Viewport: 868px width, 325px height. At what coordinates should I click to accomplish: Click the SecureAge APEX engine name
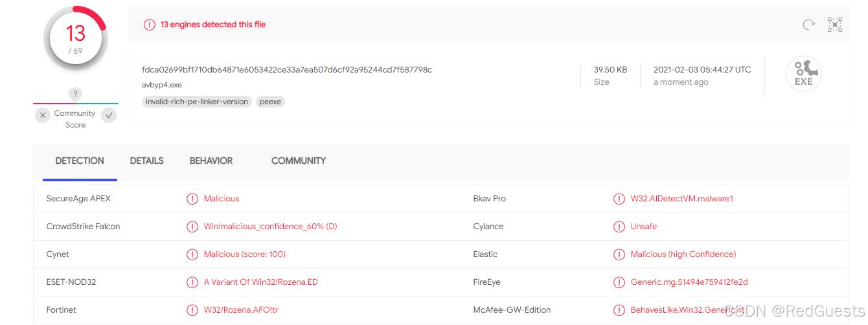78,199
